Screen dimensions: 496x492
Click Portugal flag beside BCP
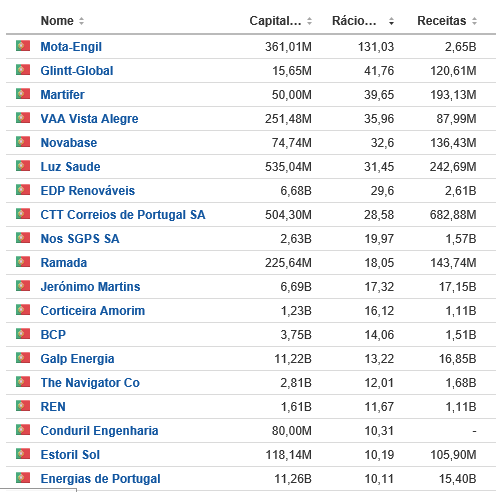23,334
